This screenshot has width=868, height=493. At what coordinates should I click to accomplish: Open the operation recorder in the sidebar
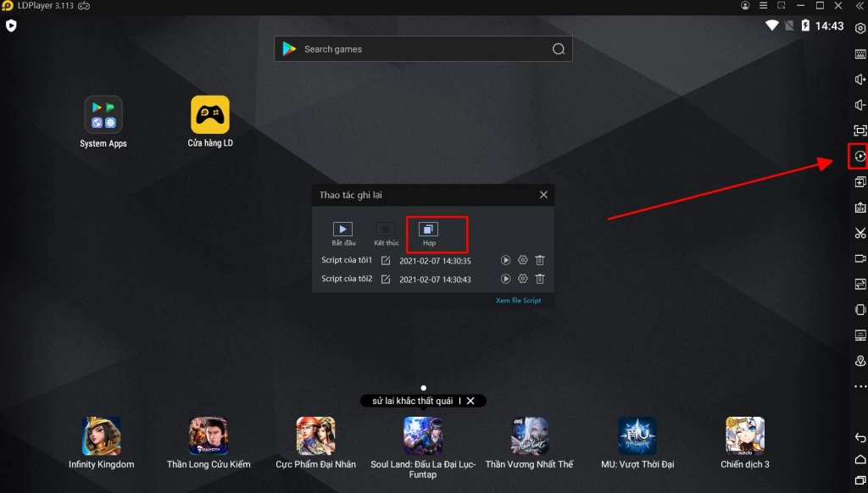860,157
